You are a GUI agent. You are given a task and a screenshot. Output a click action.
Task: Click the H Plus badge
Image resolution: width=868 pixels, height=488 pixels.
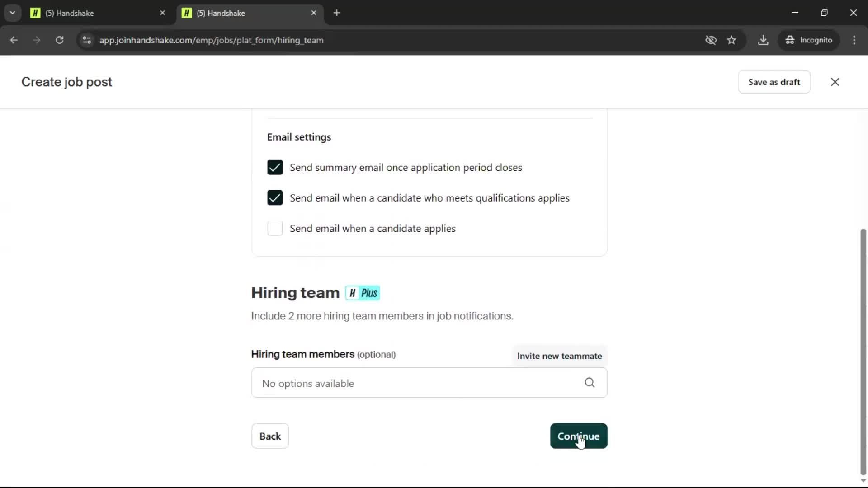[363, 293]
